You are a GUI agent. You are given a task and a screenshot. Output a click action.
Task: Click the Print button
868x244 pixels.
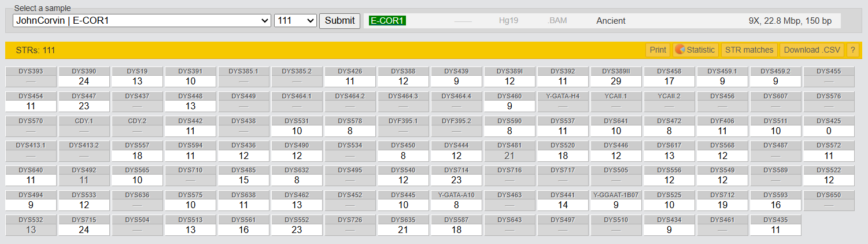point(658,50)
